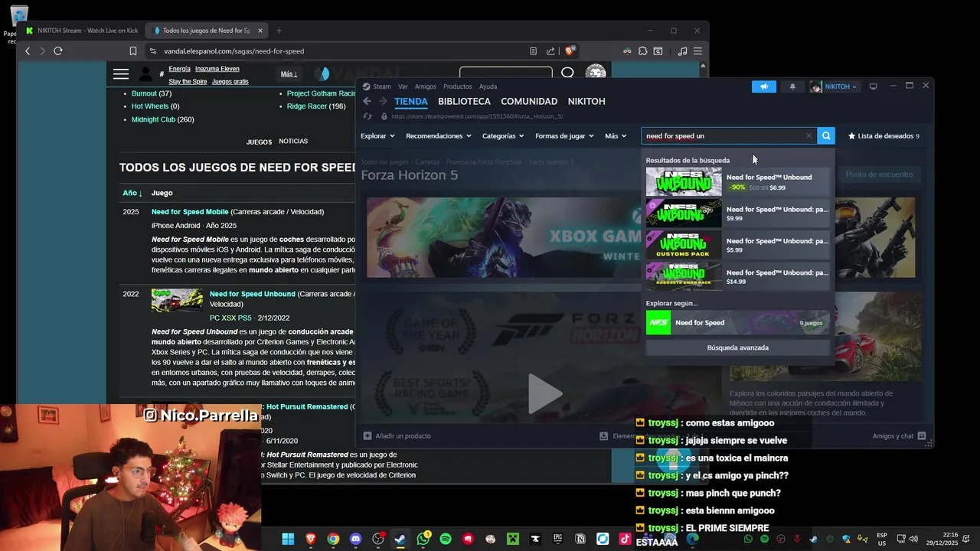
Task: Click Steam URL padlock icon
Action: click(x=384, y=116)
